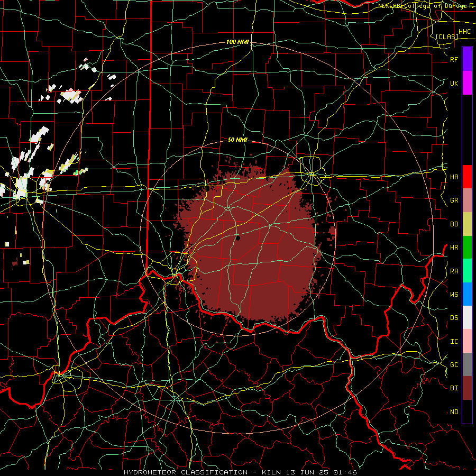Image resolution: width=476 pixels, height=476 pixels.
Task: Click the 50 NMI range ring label
Action: coord(237,140)
